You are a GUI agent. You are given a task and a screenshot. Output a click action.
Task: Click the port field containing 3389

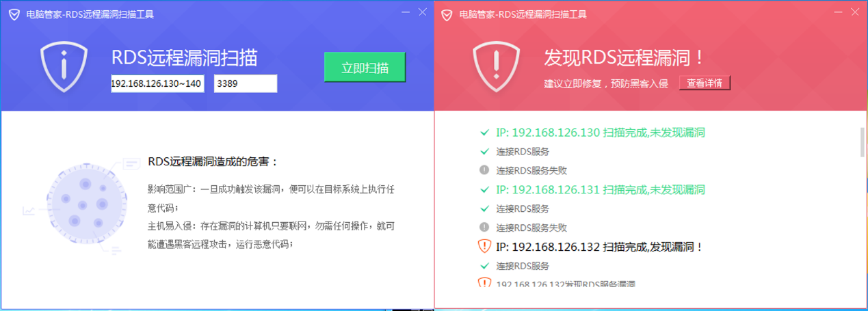click(x=246, y=83)
